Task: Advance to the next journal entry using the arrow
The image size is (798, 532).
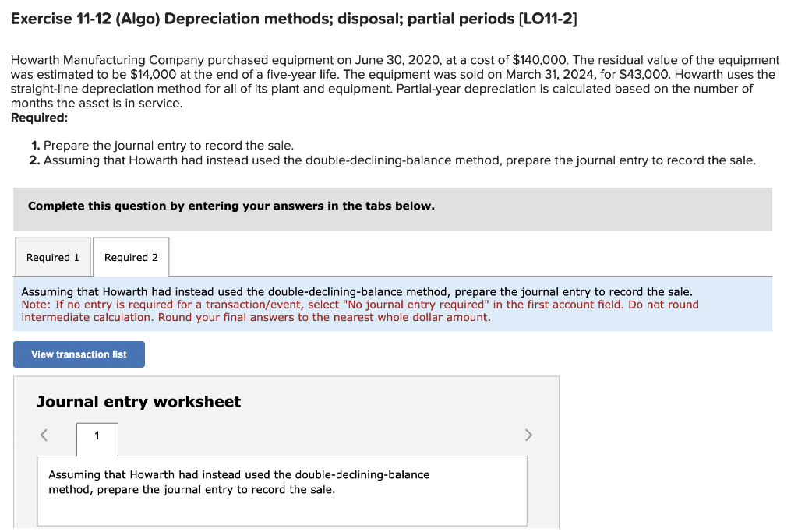Action: pyautogui.click(x=528, y=435)
